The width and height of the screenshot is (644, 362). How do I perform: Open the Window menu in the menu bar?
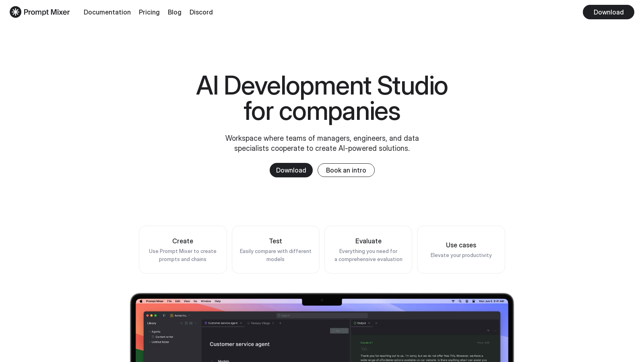click(206, 301)
